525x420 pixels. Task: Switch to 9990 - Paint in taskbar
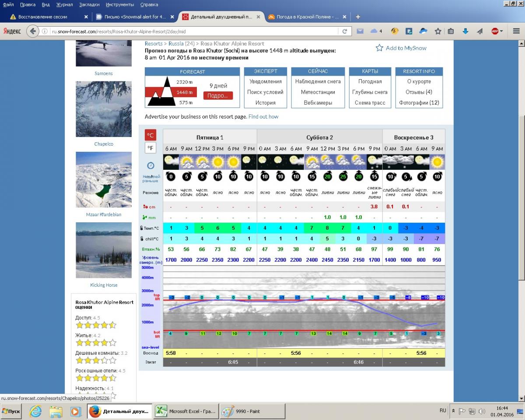coord(252,411)
